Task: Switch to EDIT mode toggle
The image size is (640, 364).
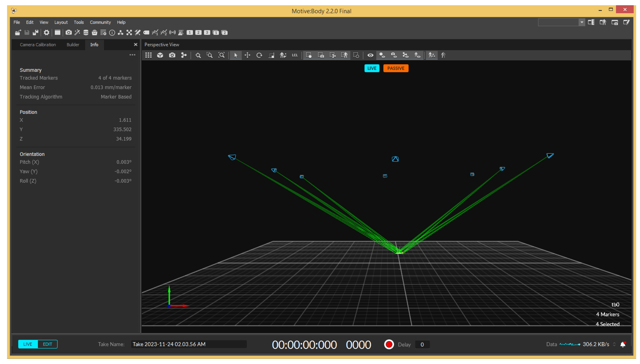Action: tap(47, 344)
